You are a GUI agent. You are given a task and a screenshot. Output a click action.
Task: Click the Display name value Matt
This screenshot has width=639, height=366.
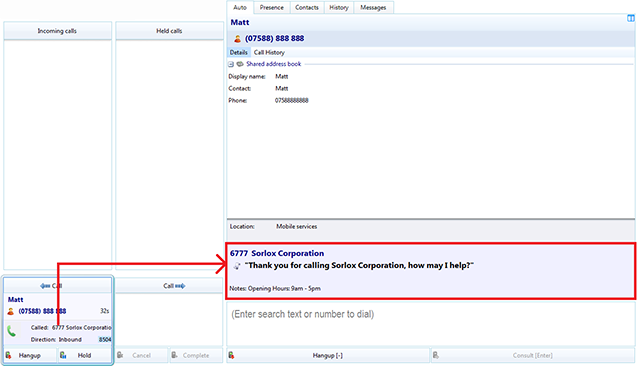pyautogui.click(x=282, y=76)
